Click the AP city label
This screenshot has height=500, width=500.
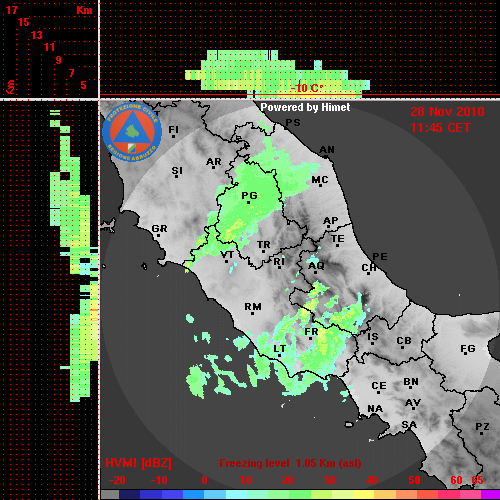pos(331,221)
